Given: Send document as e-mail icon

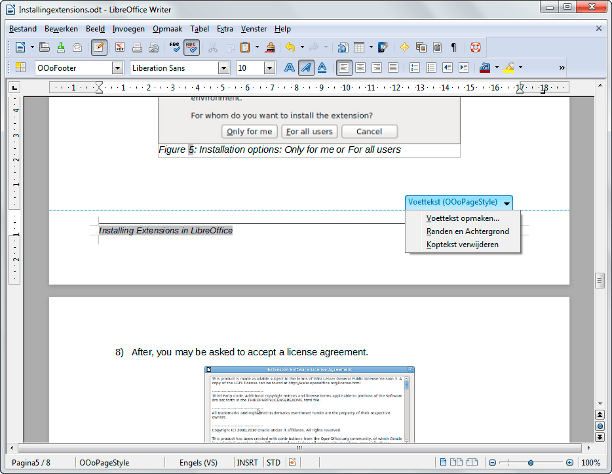Looking at the screenshot, I should click(77, 48).
